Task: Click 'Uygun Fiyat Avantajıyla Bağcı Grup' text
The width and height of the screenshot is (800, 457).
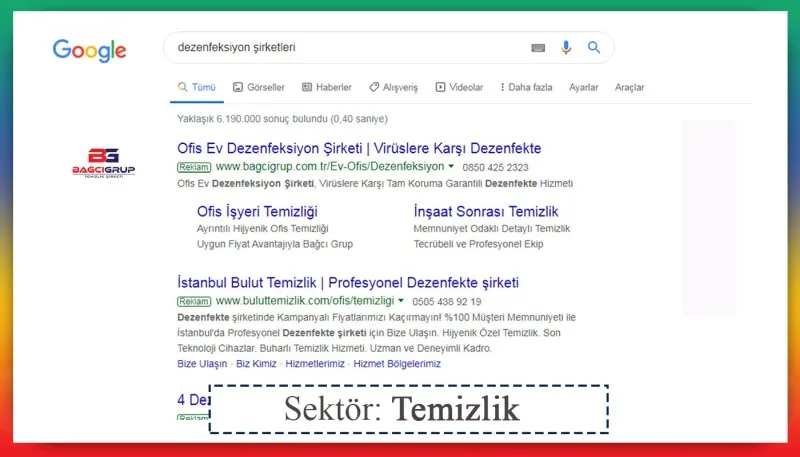Action: click(x=274, y=244)
